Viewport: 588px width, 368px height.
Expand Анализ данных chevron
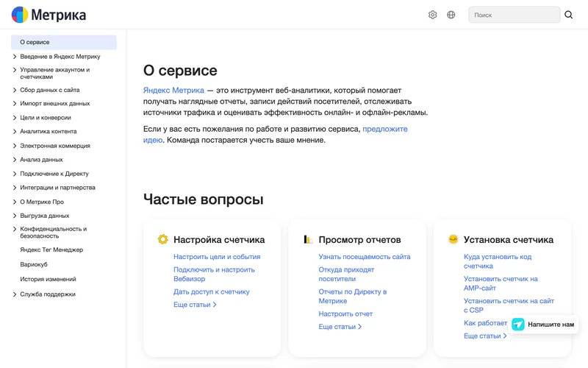coord(15,160)
